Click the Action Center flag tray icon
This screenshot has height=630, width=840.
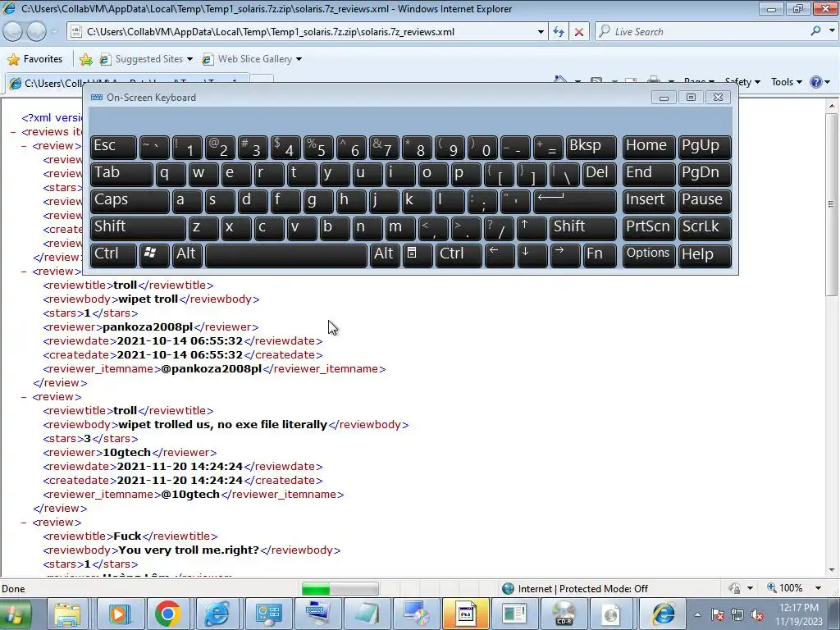tap(718, 615)
